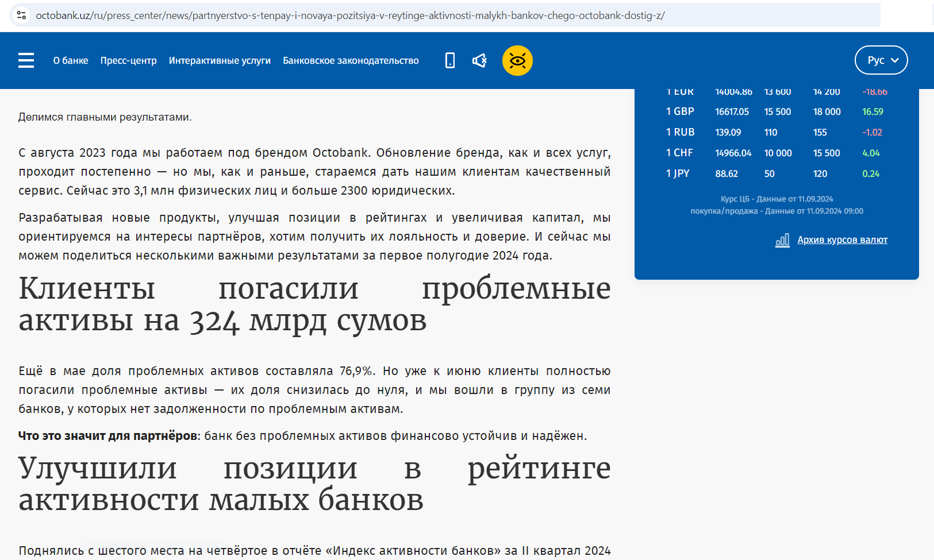Select the 1 GBP currency row label
Viewport: 934px width, 560px height.
(680, 111)
